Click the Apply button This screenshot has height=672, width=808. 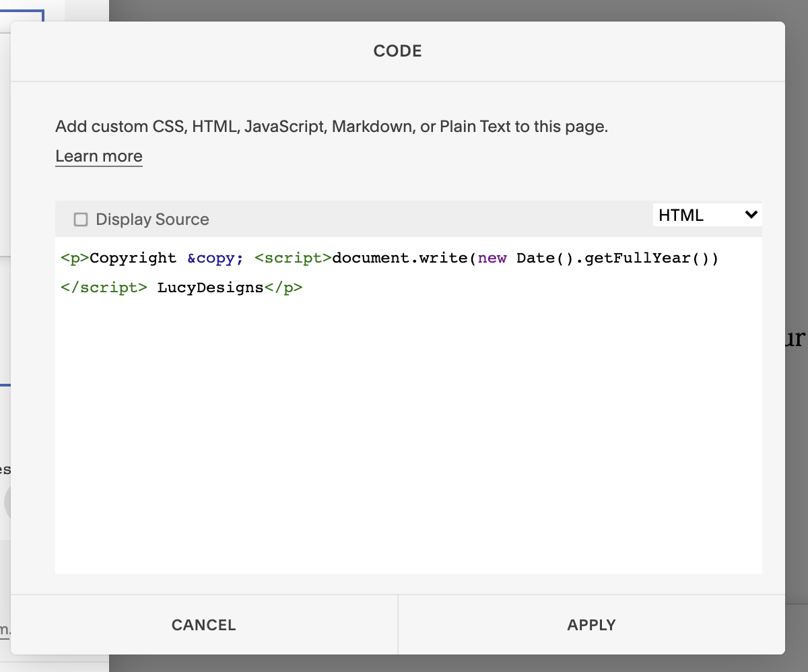[591, 625]
